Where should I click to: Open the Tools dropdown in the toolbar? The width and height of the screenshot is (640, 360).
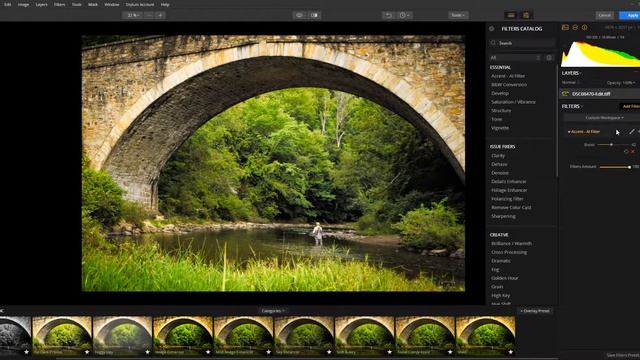coord(458,15)
